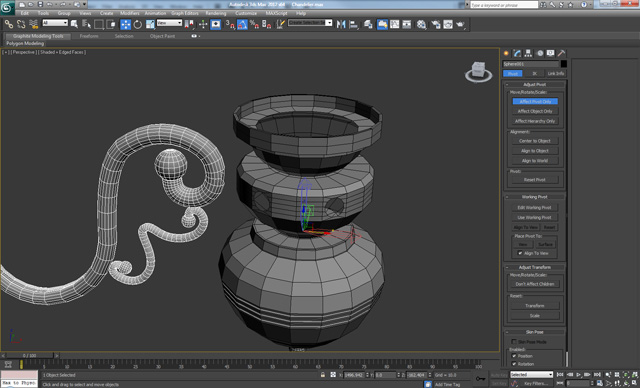640x388 pixels.
Task: Choose the Rectangular Selection Region tool
Action: 98,24
